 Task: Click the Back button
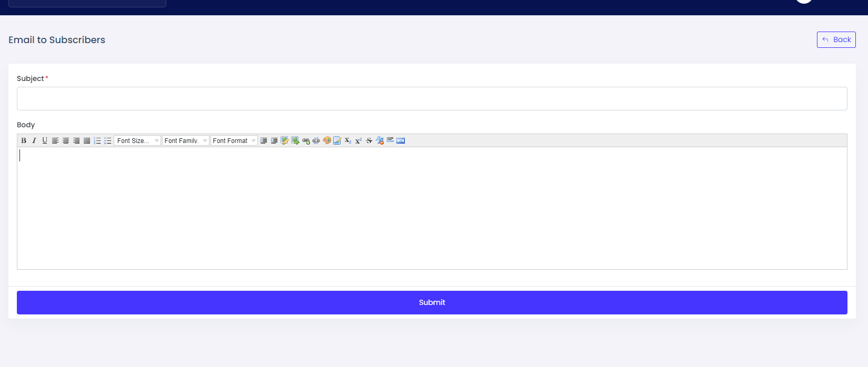[836, 39]
